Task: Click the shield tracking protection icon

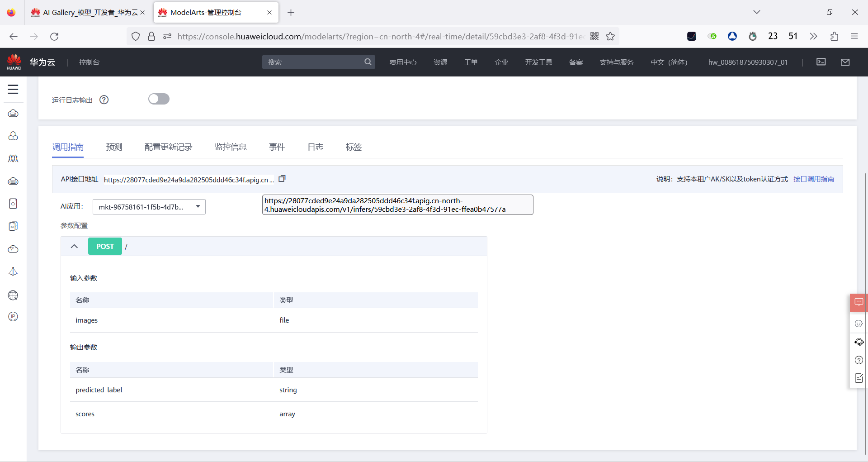Action: click(x=136, y=36)
